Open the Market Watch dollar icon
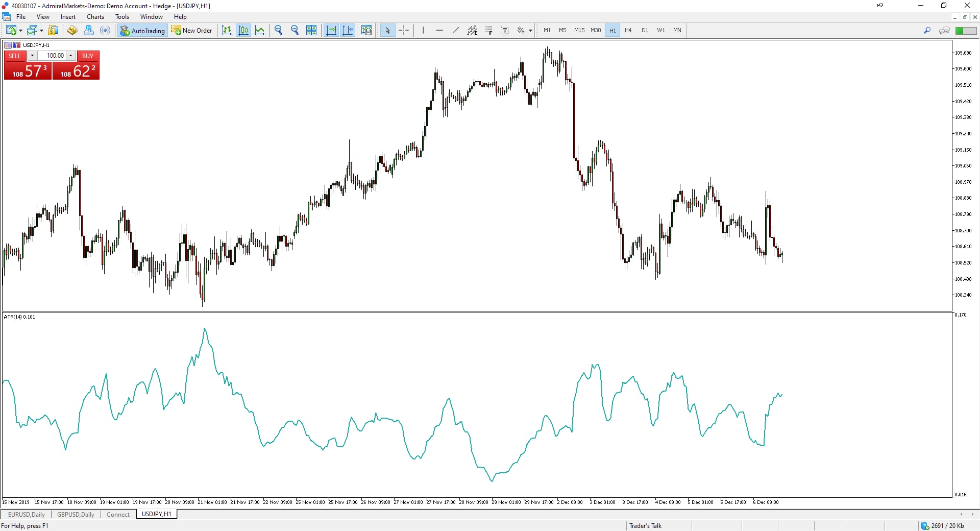Screen dimensions: 980x531 coord(53,31)
